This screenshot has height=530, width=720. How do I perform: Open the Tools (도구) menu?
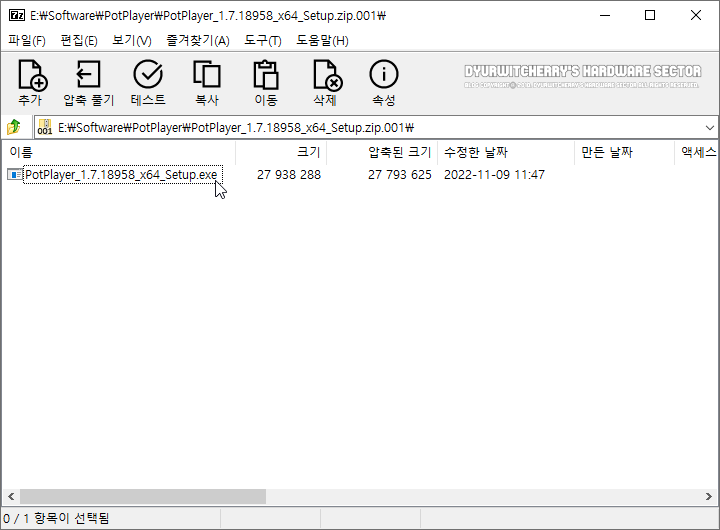click(x=263, y=40)
